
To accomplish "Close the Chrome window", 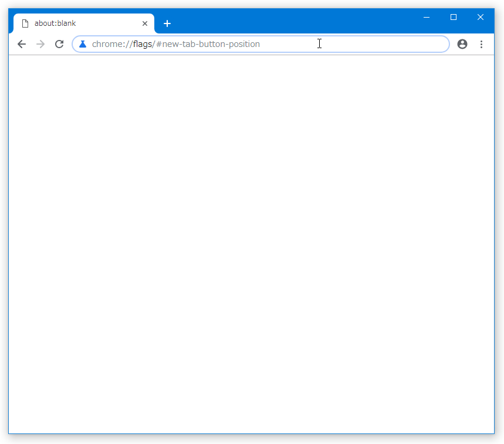I will coord(481,17).
